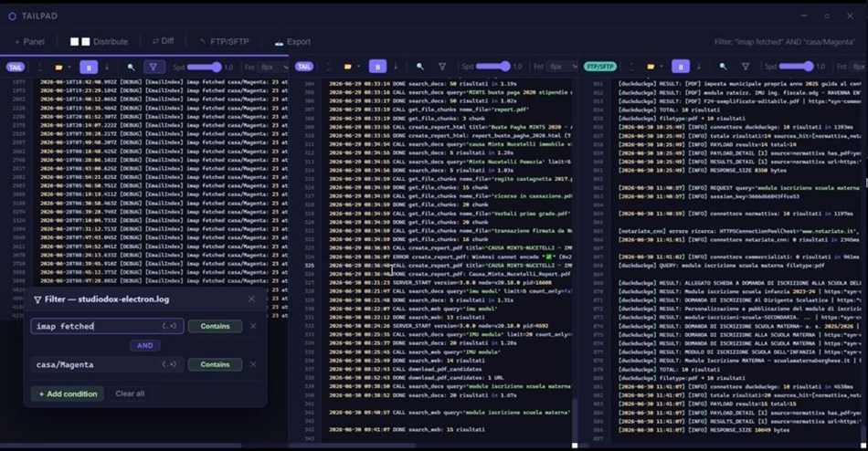
Task: Open search in left panel toolbar
Action: click(132, 67)
